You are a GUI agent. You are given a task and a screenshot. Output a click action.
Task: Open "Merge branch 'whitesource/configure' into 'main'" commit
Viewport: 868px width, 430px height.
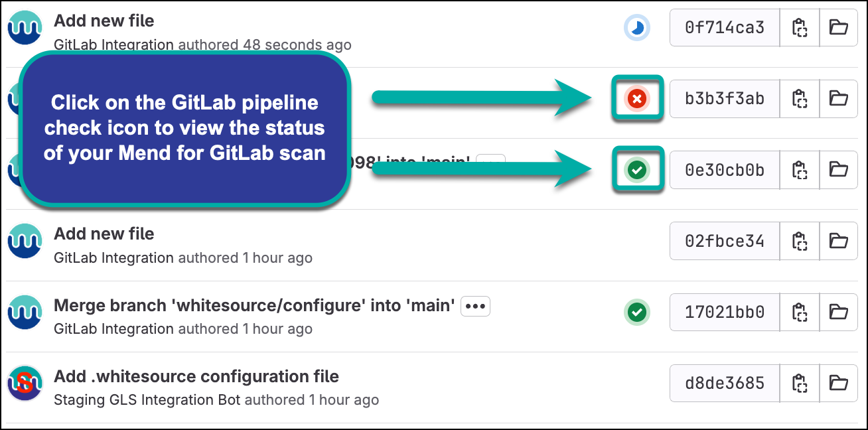click(x=253, y=306)
